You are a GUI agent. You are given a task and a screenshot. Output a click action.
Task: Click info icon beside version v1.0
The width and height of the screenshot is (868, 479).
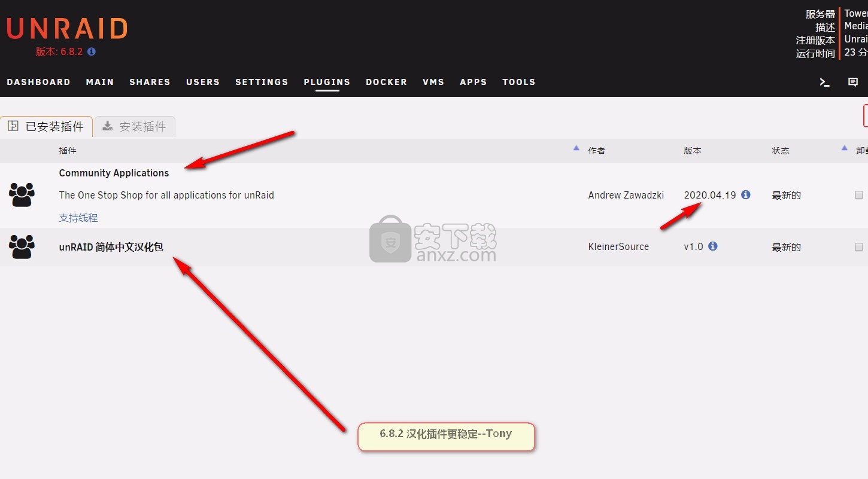coord(713,246)
